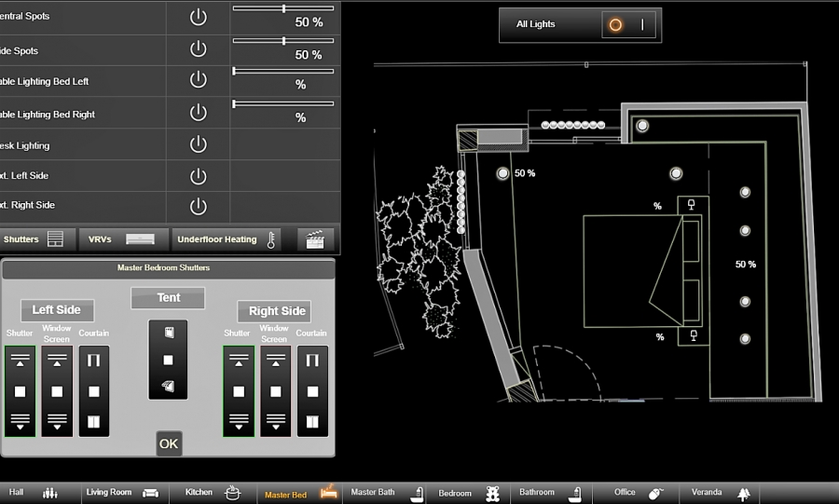
Task: Raise the right side window screen
Action: point(276,361)
